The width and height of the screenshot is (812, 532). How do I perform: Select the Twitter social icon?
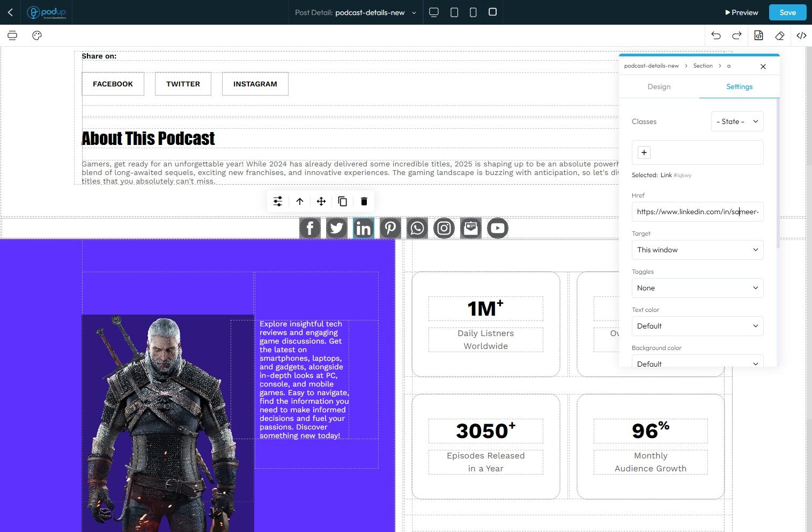337,228
